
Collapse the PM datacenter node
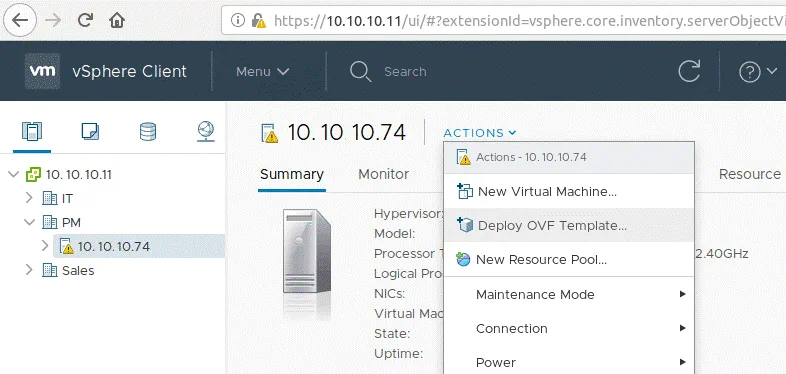tap(30, 222)
